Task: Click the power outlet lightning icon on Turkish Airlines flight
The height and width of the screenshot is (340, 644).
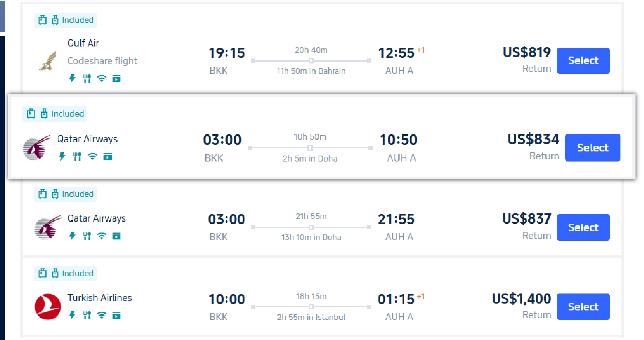Action: 72,315
